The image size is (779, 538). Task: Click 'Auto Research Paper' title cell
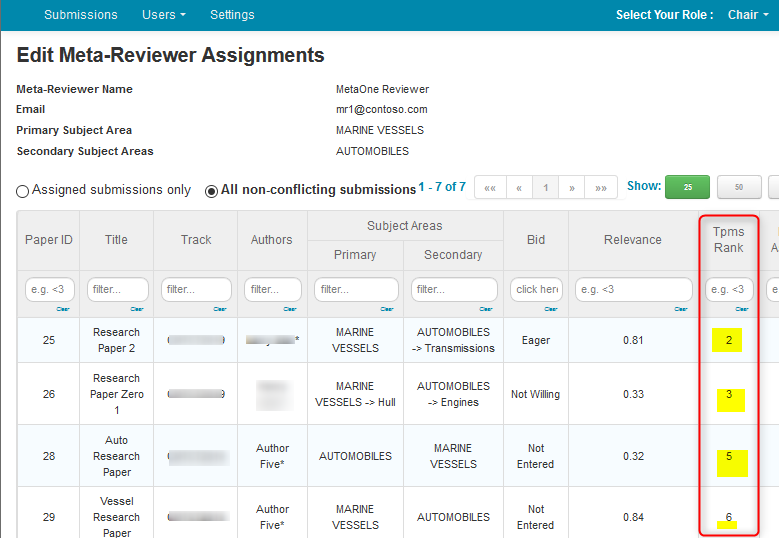[x=116, y=456]
